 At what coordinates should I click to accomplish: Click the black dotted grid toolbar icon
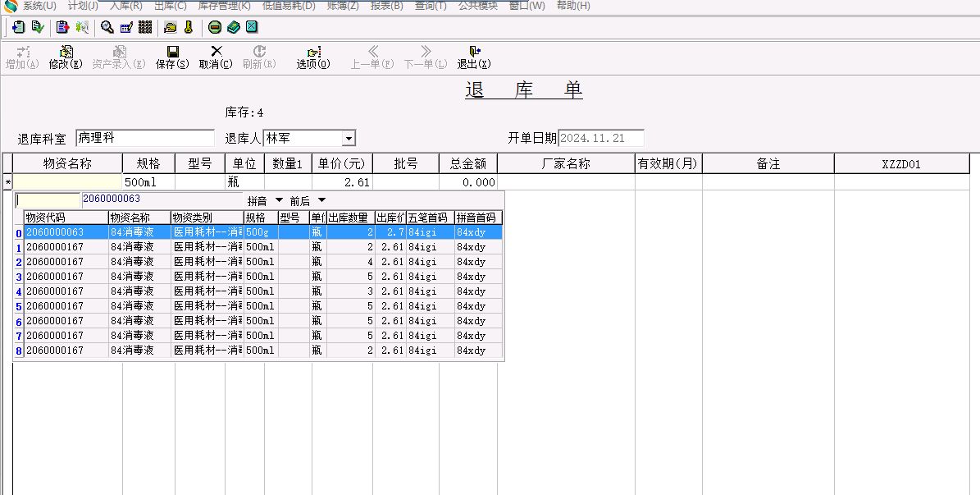pos(146,27)
